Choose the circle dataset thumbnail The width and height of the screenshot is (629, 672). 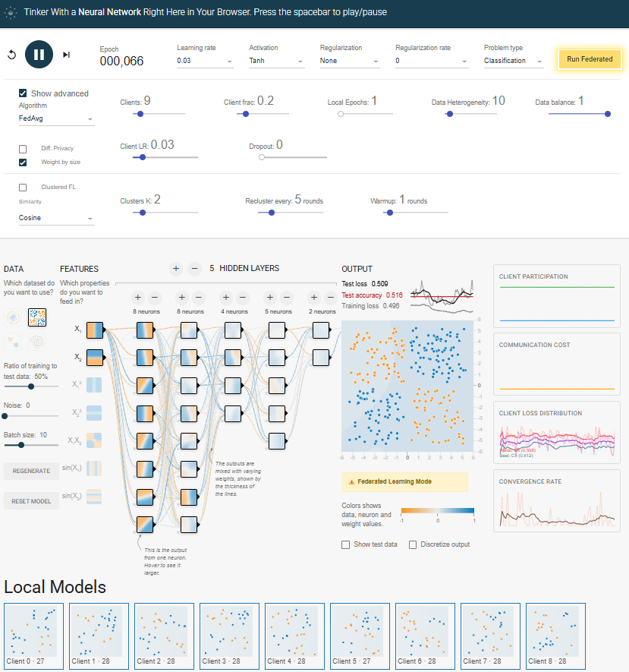[x=13, y=317]
